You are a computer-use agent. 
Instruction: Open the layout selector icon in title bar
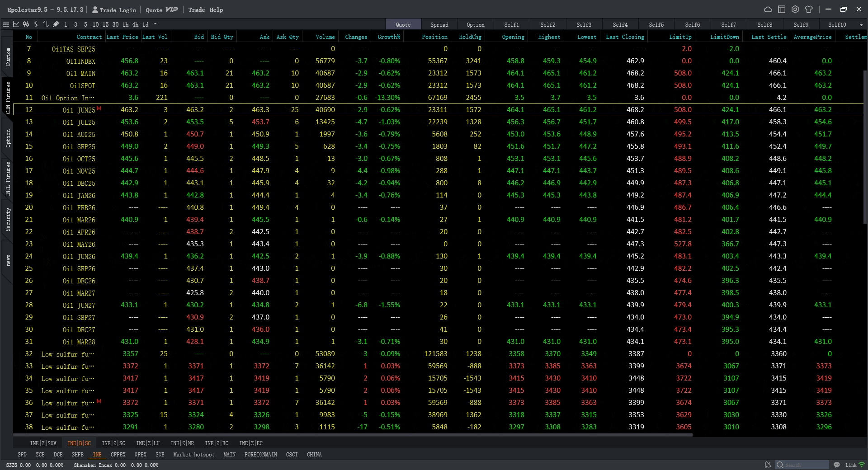point(781,9)
